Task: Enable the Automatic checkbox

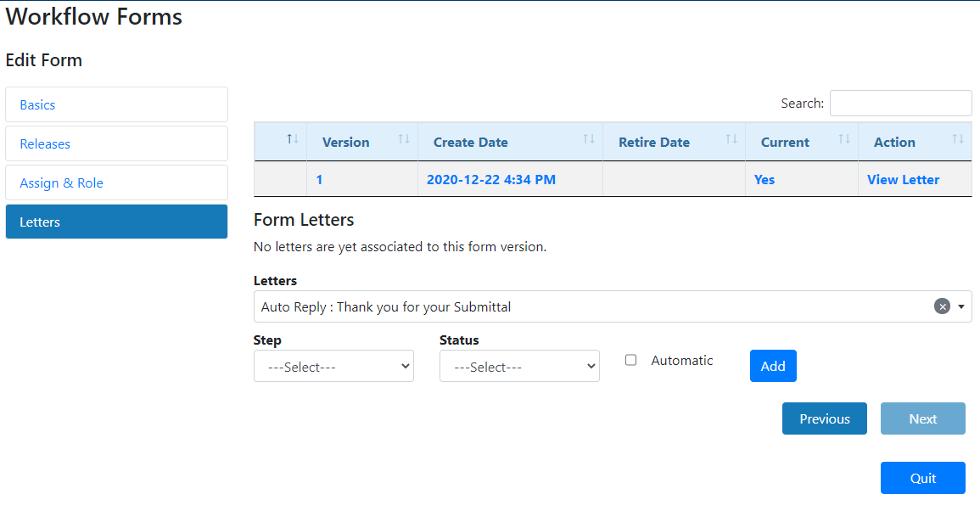Action: point(630,360)
